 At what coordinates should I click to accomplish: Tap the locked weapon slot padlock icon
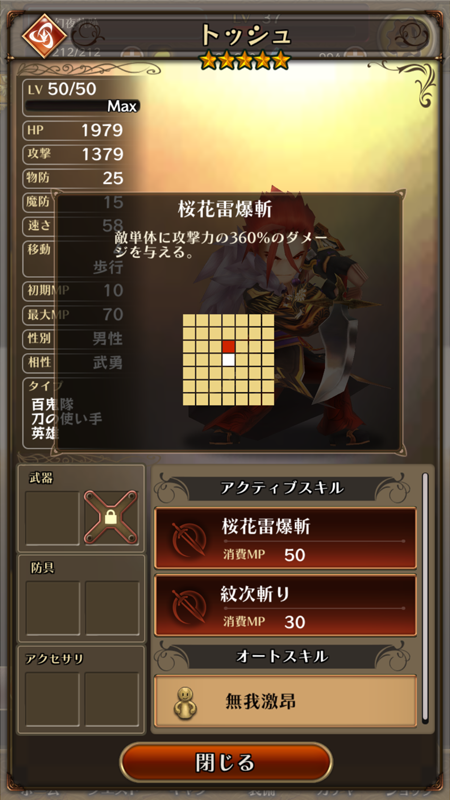(111, 518)
